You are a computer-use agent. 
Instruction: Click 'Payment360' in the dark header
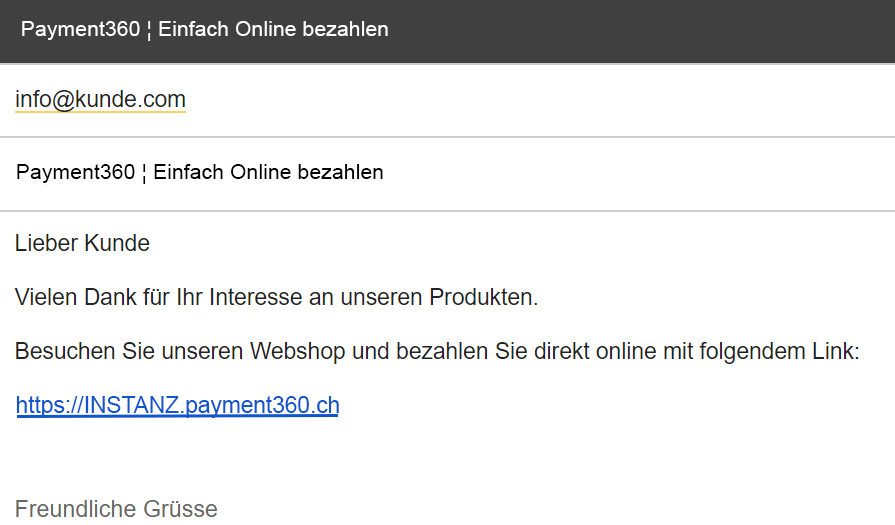point(80,29)
